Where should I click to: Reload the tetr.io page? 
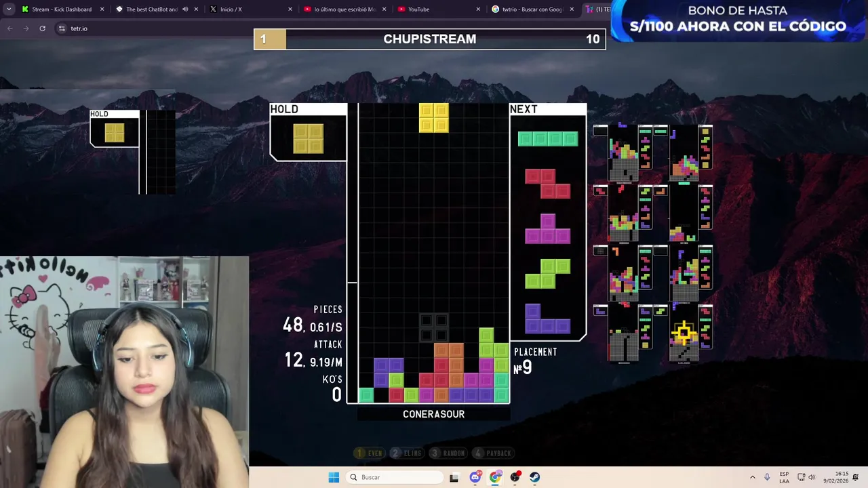42,28
